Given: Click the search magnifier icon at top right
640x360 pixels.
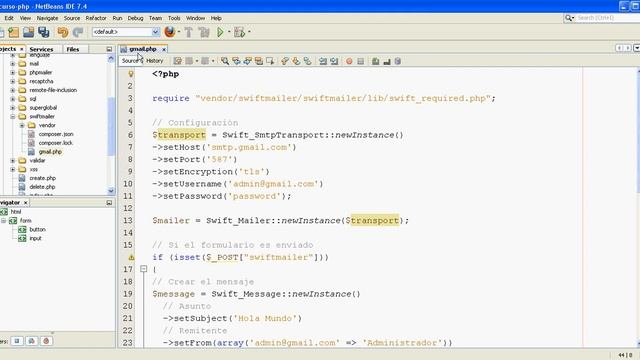Looking at the screenshot, I should (x=568, y=18).
